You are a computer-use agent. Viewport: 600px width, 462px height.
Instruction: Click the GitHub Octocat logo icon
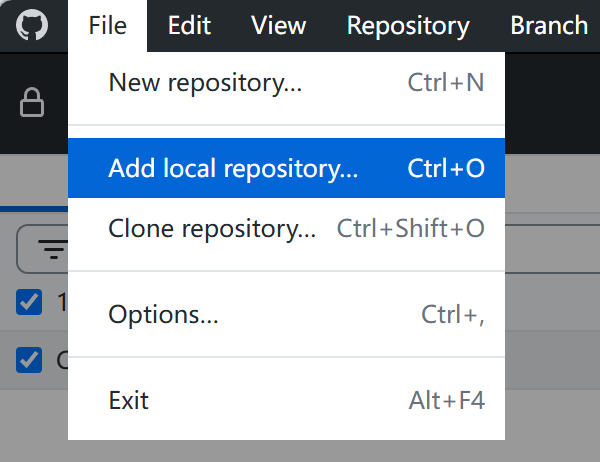click(x=32, y=25)
